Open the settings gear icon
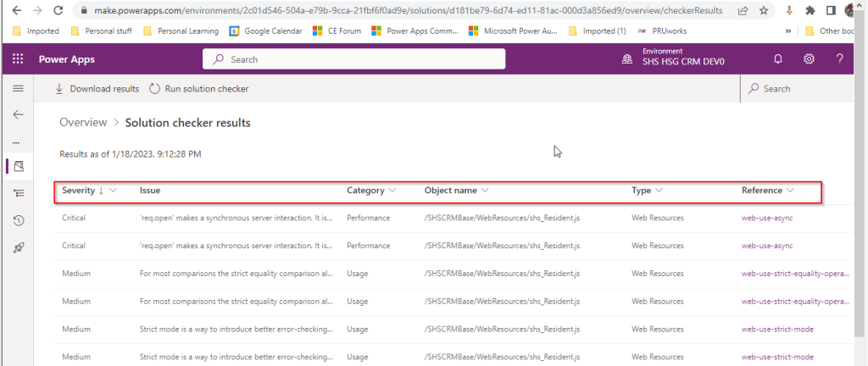The height and width of the screenshot is (366, 868). point(809,59)
